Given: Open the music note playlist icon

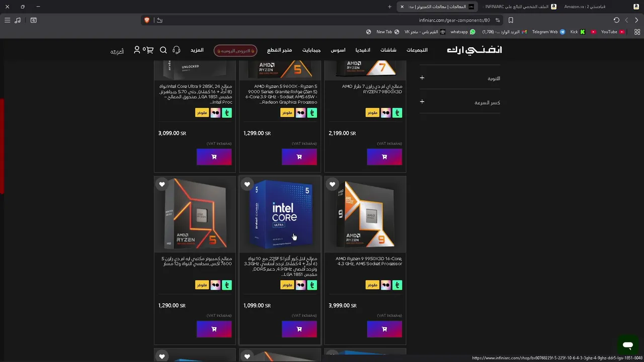Looking at the screenshot, I should (18, 20).
